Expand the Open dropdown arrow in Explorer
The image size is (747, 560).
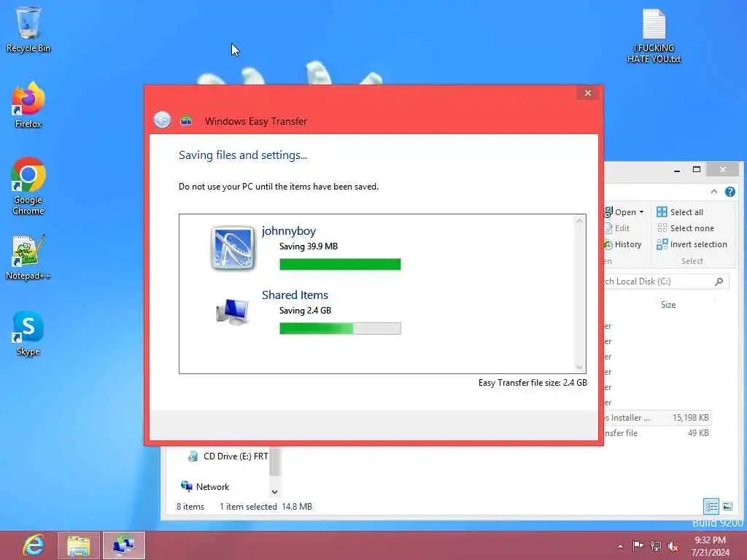642,212
